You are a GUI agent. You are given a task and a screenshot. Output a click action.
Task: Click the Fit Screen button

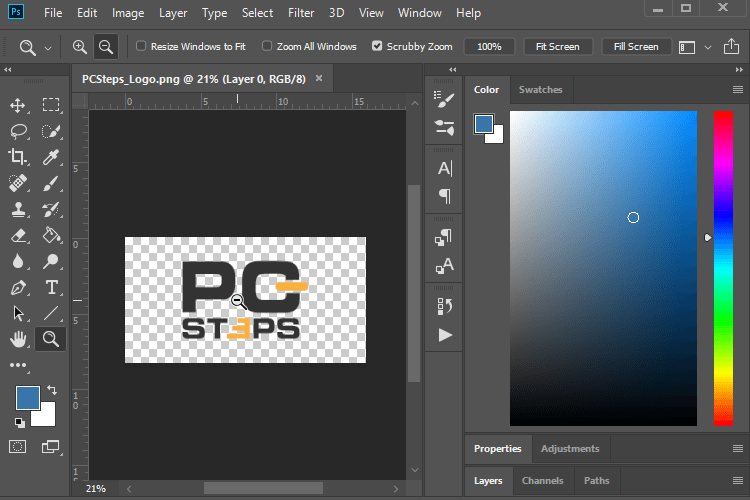(x=558, y=46)
